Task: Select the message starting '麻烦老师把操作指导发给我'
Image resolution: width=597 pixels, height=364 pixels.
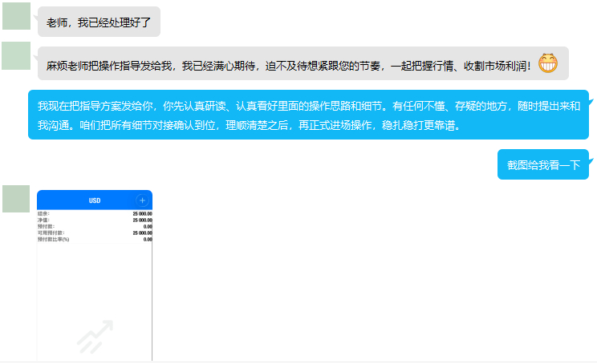Action: pyautogui.click(x=303, y=63)
